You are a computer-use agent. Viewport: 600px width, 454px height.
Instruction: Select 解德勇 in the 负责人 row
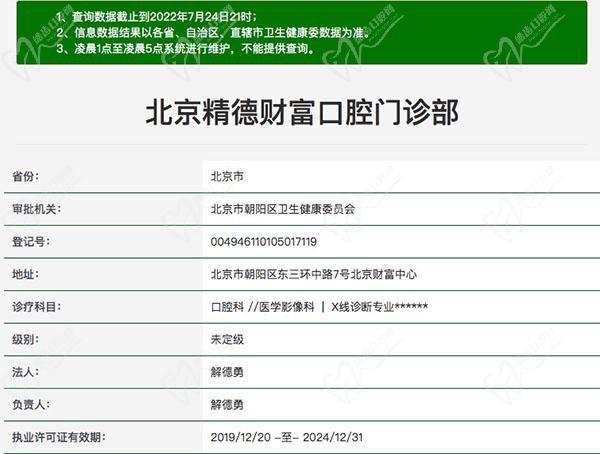click(227, 405)
